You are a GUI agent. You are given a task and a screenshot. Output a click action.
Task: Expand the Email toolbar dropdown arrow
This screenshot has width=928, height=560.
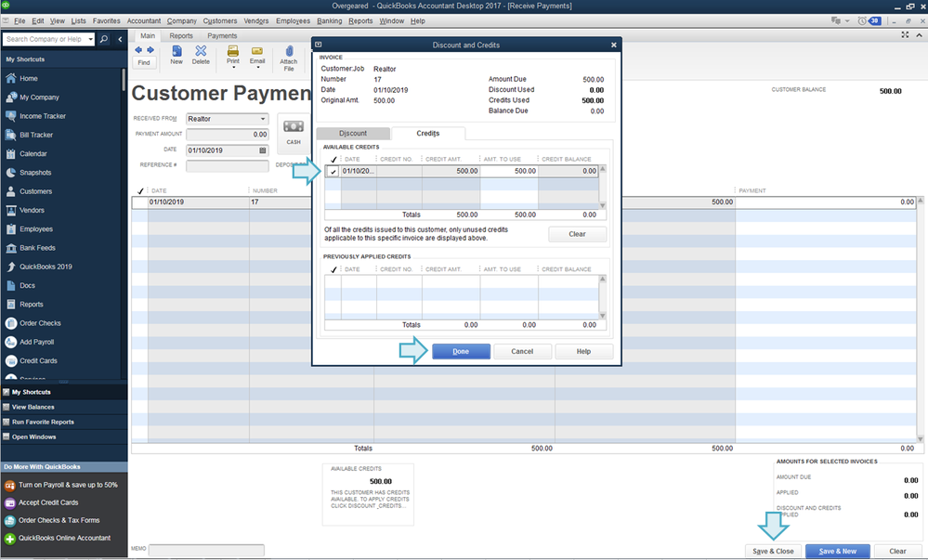point(257,68)
